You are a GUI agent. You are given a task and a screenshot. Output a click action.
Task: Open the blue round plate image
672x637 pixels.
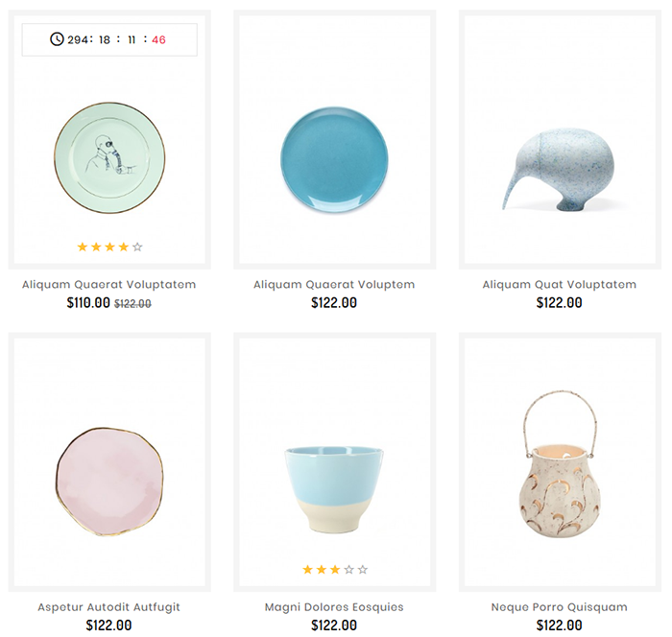(334, 160)
